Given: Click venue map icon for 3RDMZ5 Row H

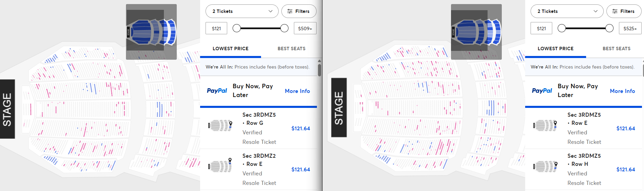Looking at the screenshot, I should click(x=545, y=166).
